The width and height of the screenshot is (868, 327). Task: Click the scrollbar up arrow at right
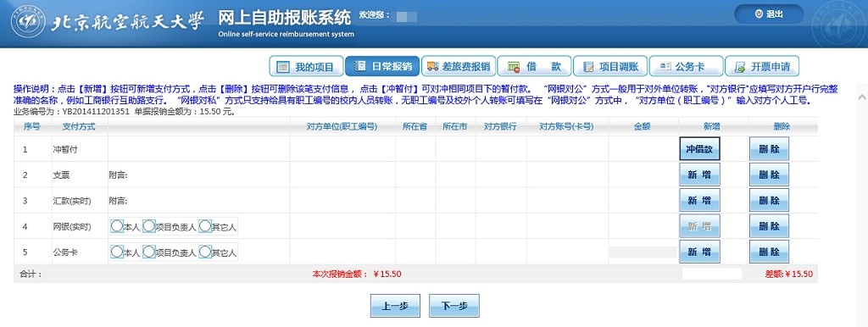(x=862, y=97)
